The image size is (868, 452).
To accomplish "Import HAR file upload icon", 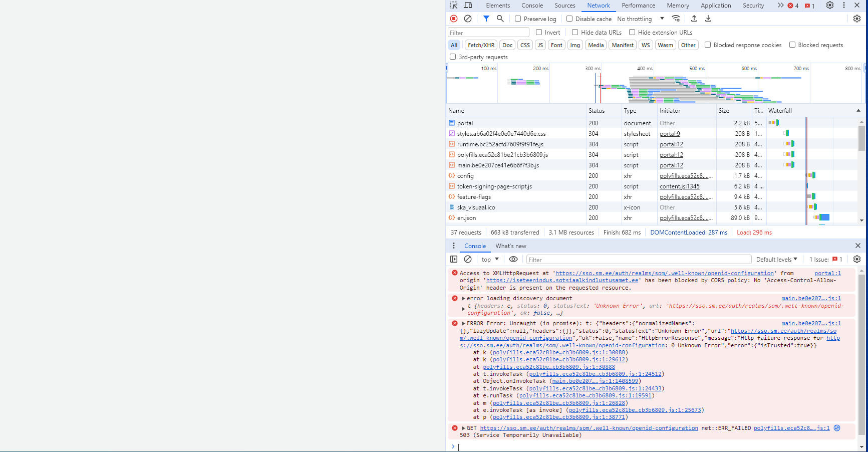I will [x=694, y=19].
